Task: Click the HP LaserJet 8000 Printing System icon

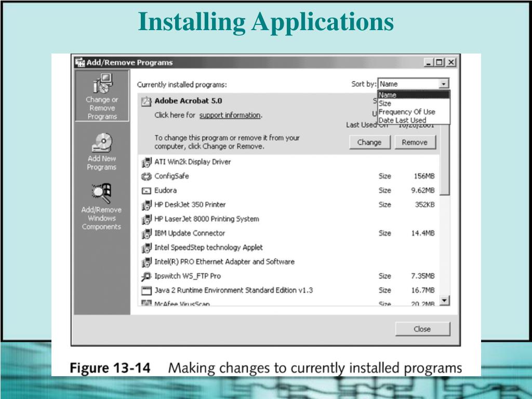Action: coord(146,219)
